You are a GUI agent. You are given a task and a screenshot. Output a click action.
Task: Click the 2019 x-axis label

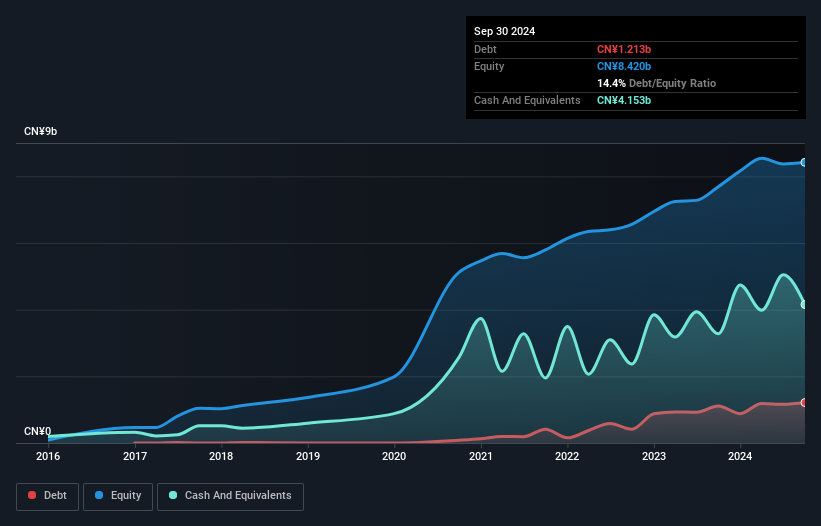tap(308, 456)
